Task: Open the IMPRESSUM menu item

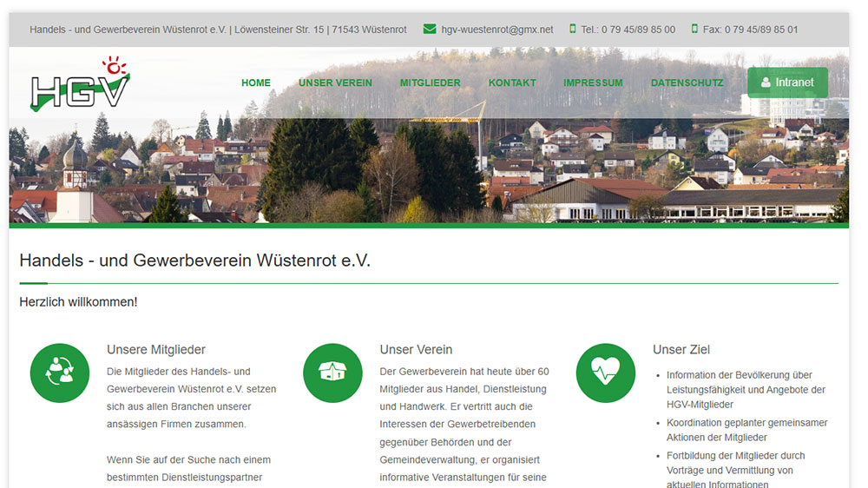Action: (593, 83)
